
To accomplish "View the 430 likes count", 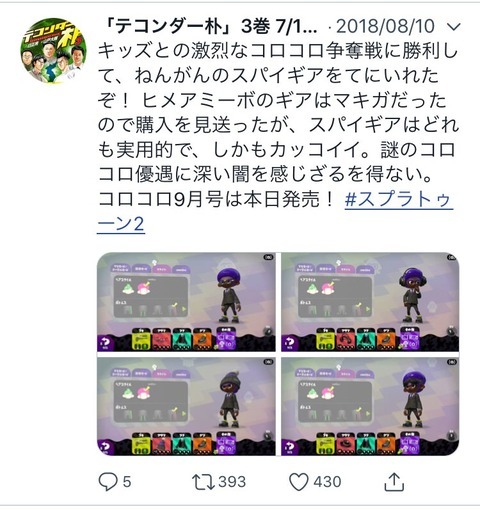I will tap(327, 482).
